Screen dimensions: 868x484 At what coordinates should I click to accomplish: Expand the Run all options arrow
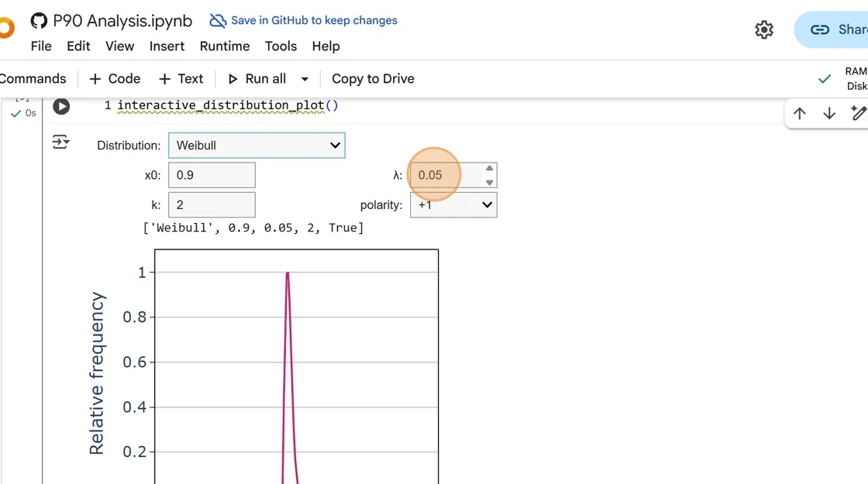pos(305,79)
